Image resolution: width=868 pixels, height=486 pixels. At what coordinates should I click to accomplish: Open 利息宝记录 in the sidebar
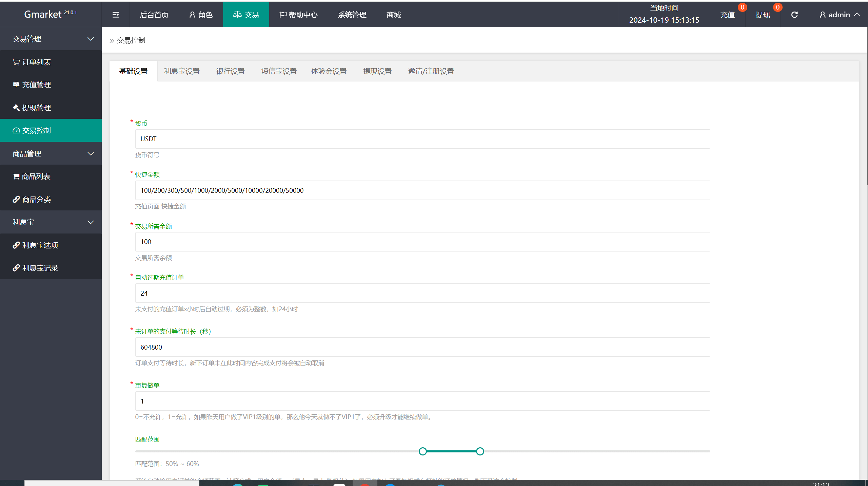[40, 268]
